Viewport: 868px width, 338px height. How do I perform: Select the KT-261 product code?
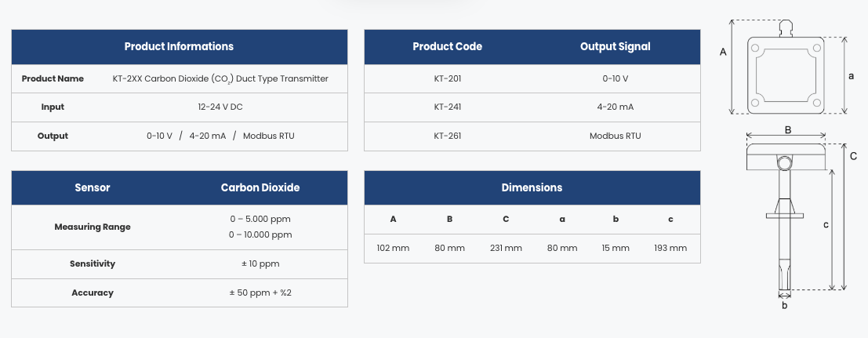pos(447,136)
